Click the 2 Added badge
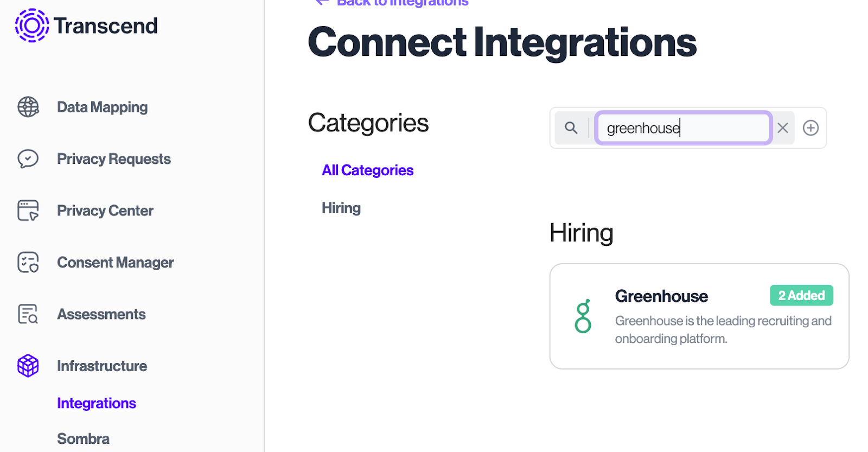Screen dimensions: 868x452 coord(801,295)
